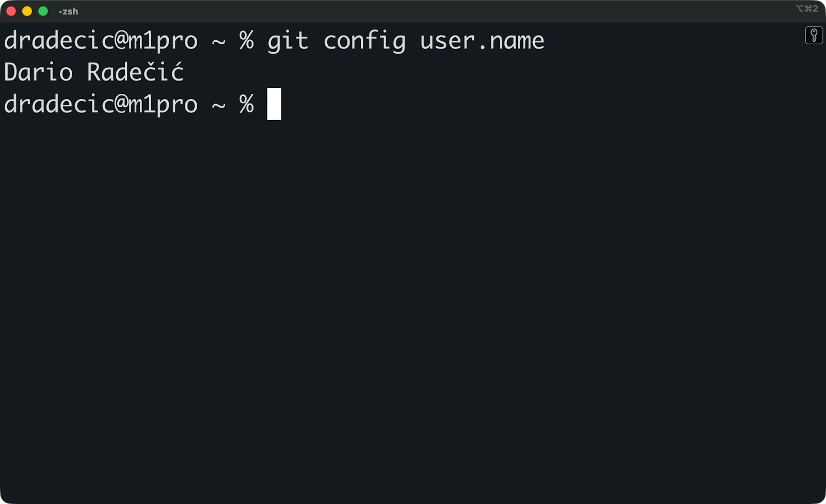The height and width of the screenshot is (504, 826).
Task: Click the key icon in top-right corner
Action: [x=814, y=36]
